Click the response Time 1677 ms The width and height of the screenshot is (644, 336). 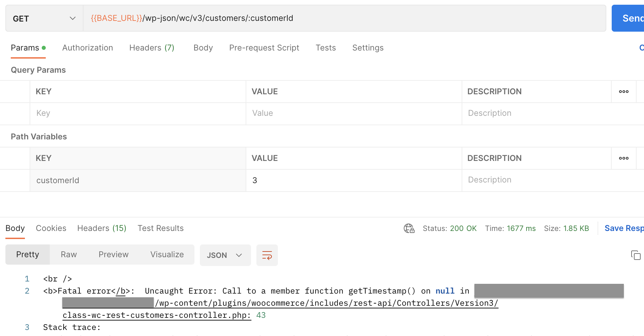(510, 229)
